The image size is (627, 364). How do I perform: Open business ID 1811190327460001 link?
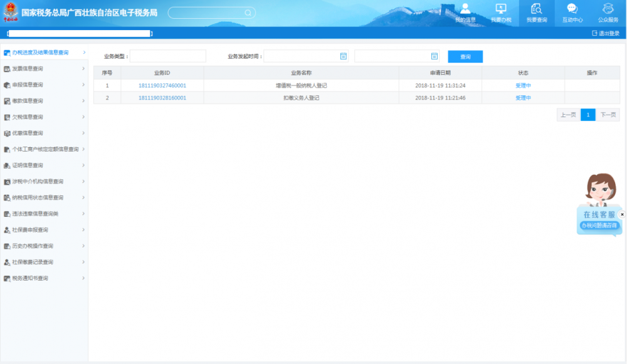[162, 85]
